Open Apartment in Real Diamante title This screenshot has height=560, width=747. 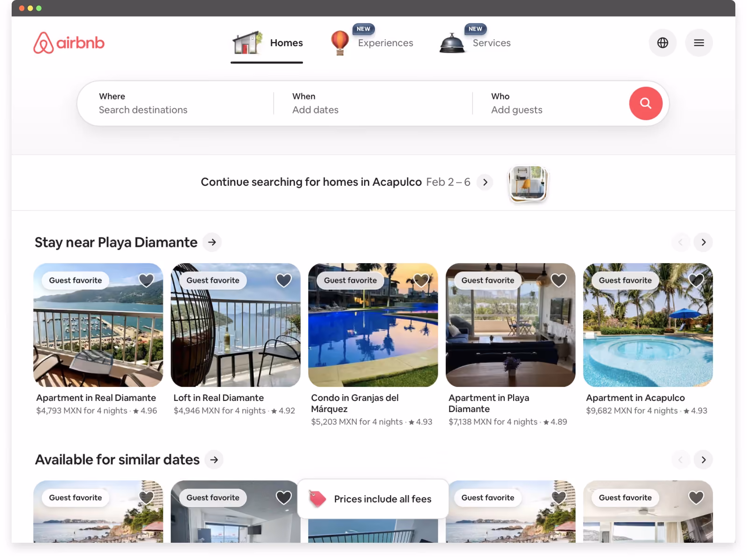click(96, 398)
